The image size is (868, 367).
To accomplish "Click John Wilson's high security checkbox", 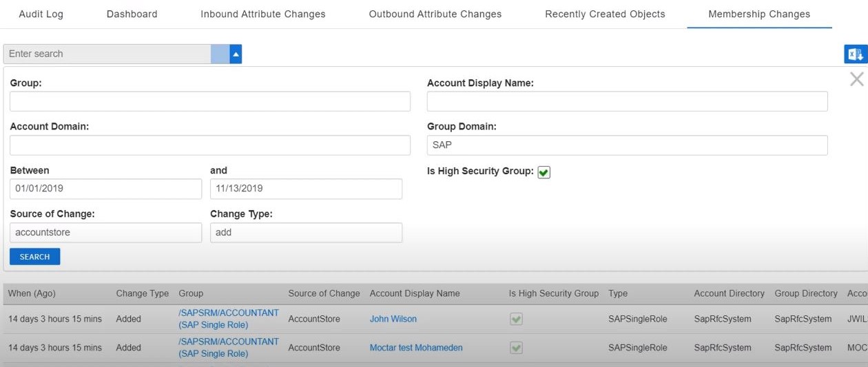I will [516, 319].
